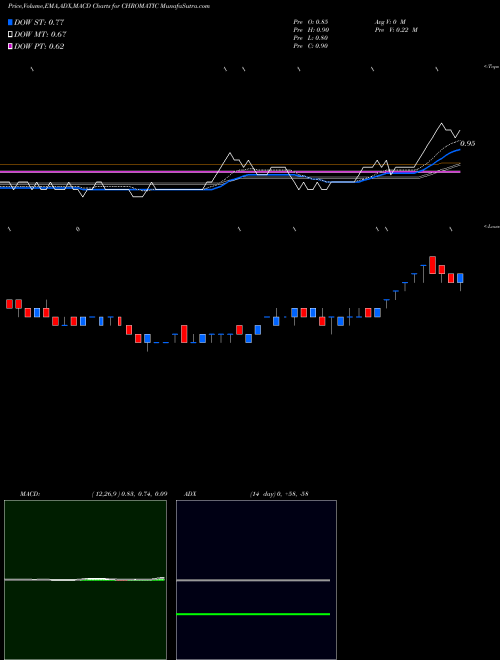Click the grey line in the ADX panel

point(253,580)
